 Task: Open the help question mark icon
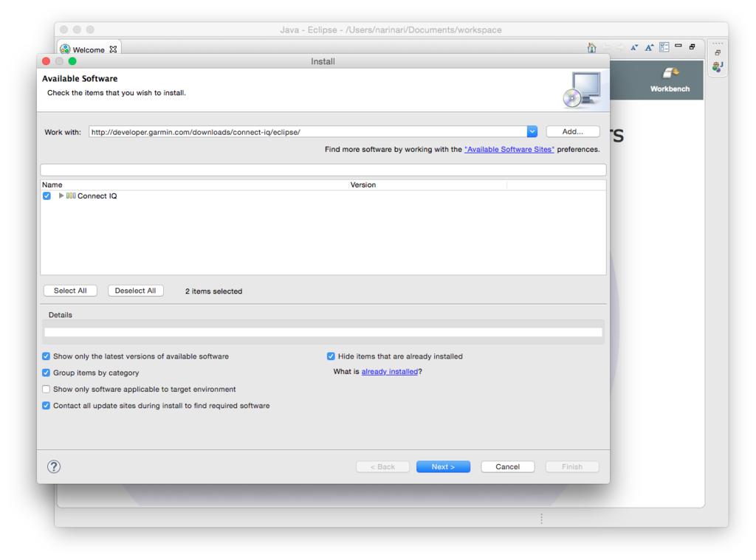point(54,466)
